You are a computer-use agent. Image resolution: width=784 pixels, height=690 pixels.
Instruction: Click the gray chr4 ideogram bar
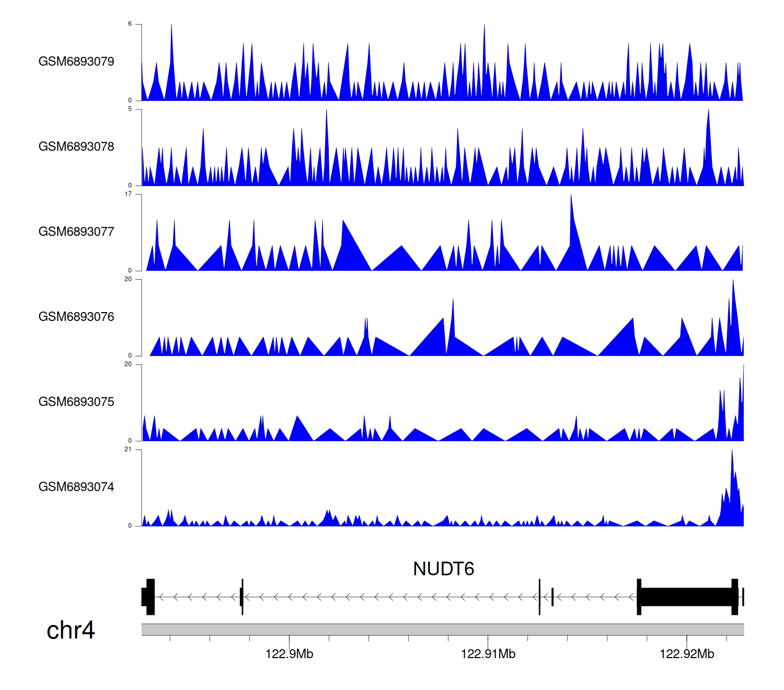[x=442, y=629]
